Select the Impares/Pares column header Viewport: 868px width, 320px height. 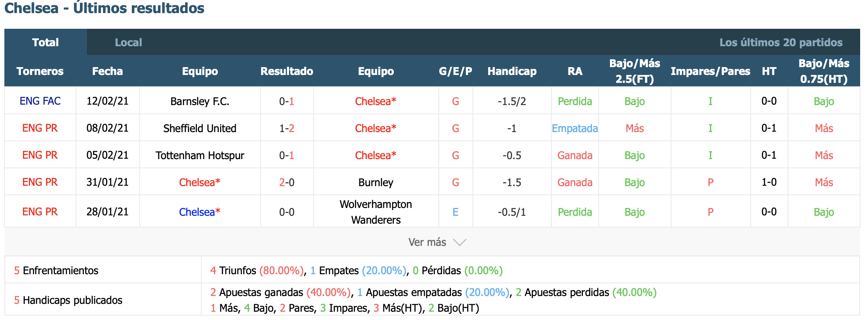[x=710, y=71]
